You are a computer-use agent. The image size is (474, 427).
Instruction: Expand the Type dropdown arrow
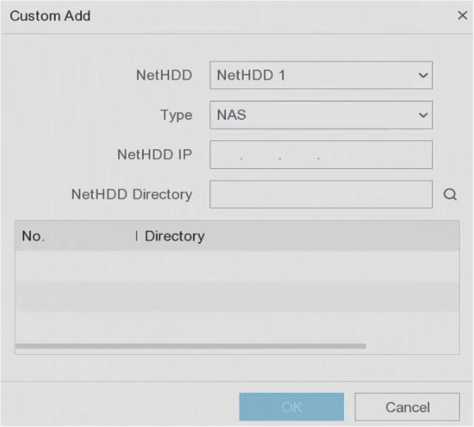pyautogui.click(x=423, y=115)
